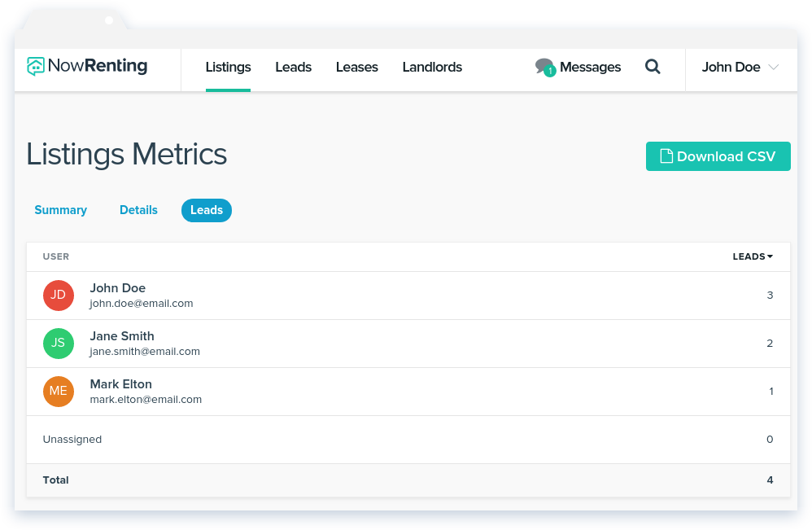Switch to the Details tab

138,210
